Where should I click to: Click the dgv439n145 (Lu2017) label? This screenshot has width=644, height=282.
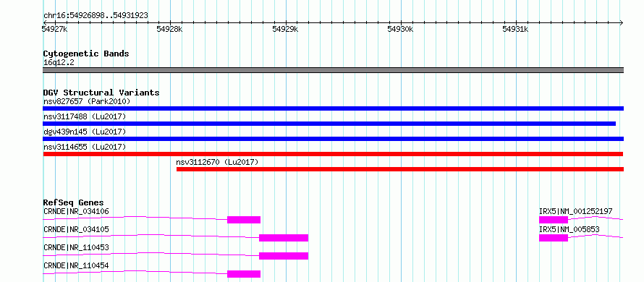pos(84,132)
